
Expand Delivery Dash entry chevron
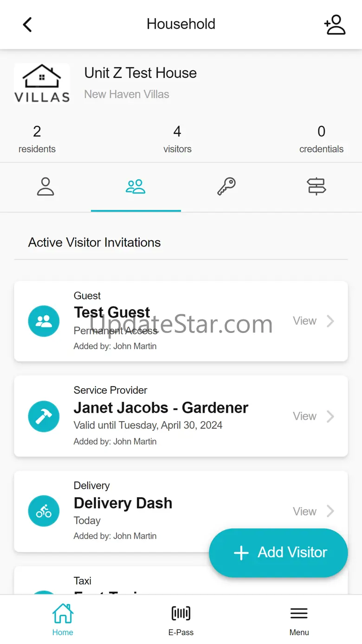pyautogui.click(x=330, y=511)
